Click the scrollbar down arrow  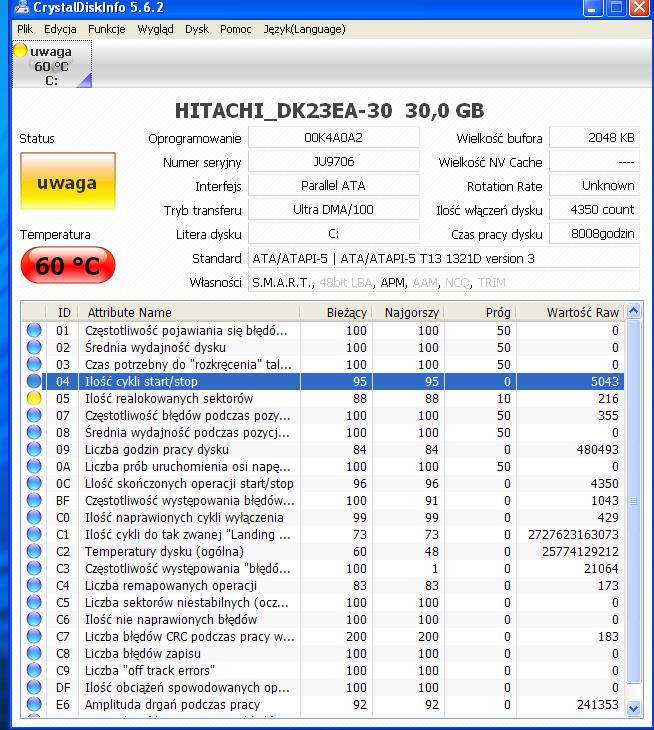click(633, 709)
